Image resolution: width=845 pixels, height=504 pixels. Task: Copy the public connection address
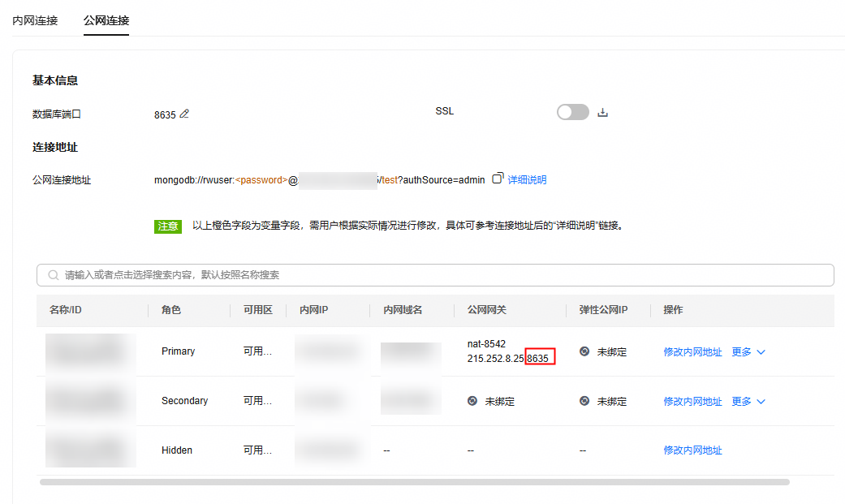point(498,178)
